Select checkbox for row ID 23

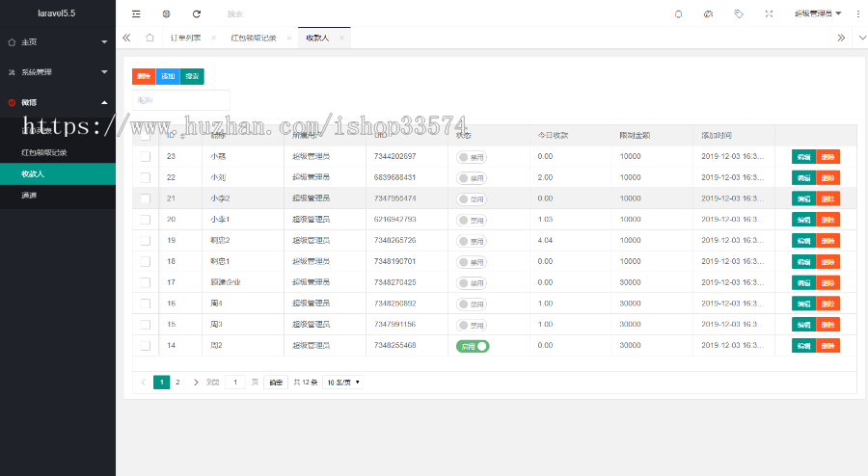[145, 156]
